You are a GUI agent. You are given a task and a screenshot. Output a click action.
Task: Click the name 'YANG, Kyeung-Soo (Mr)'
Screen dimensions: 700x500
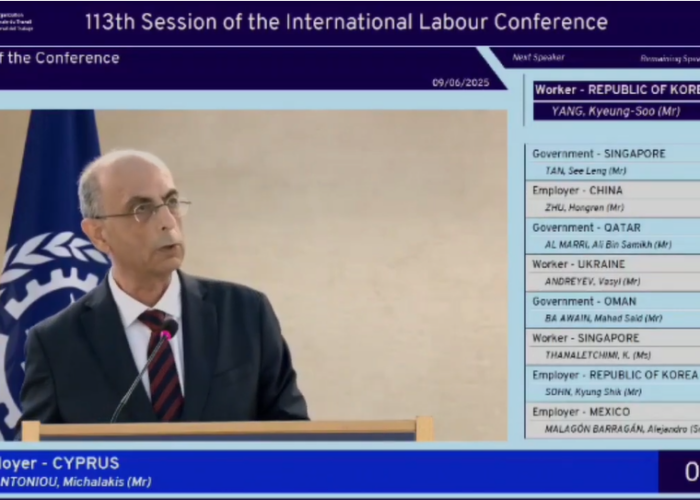pos(616,111)
